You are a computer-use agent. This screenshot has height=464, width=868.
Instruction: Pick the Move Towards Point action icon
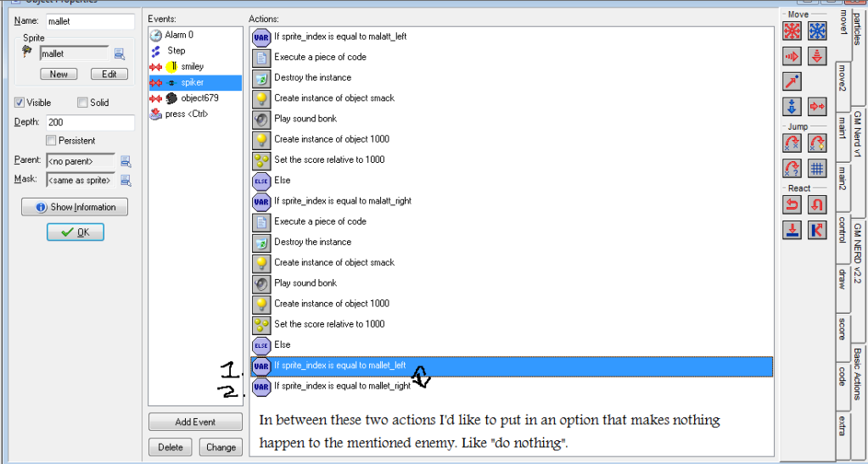792,81
